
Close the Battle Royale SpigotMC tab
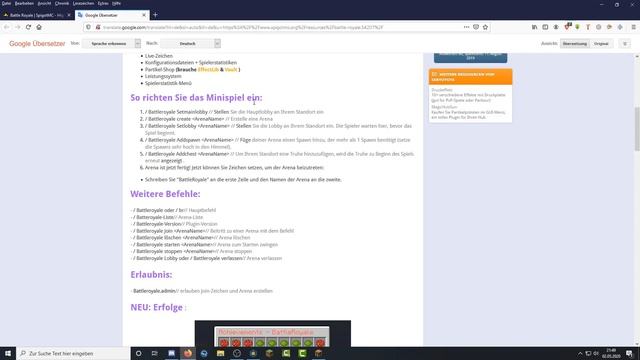(69, 15)
